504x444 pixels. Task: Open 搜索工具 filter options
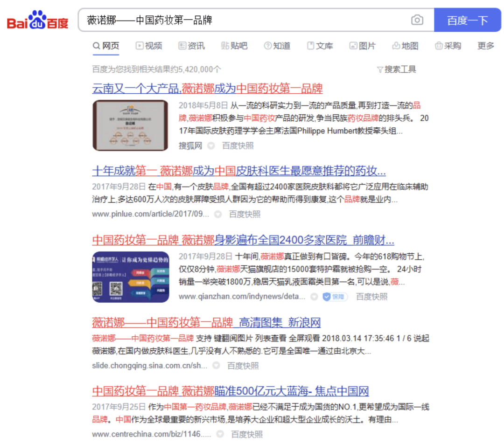coord(396,69)
